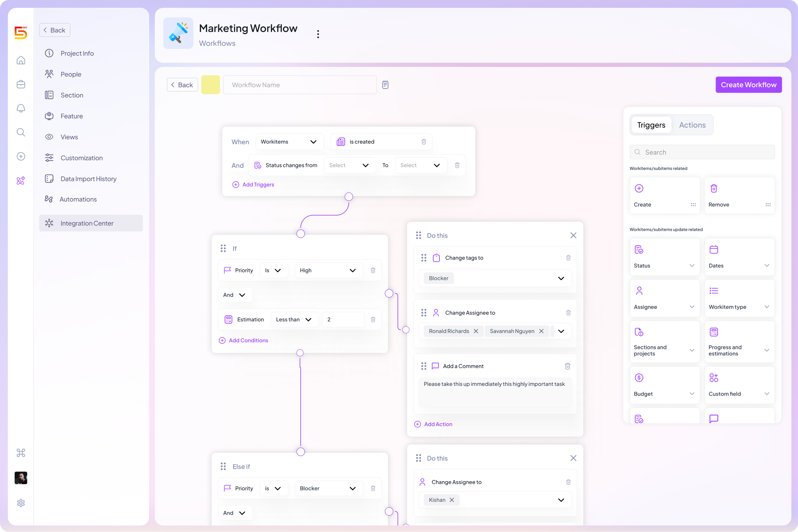Select the Create trigger card
The image size is (798, 532).
point(664,195)
